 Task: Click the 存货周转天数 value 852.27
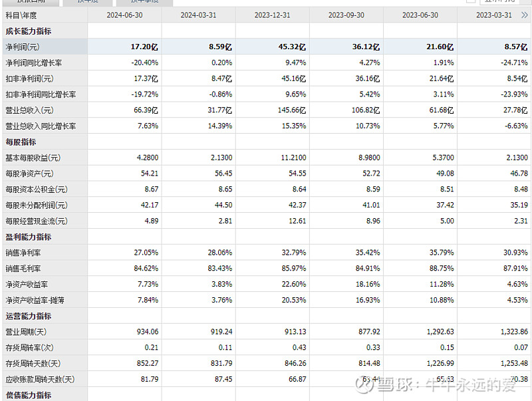[x=148, y=364]
